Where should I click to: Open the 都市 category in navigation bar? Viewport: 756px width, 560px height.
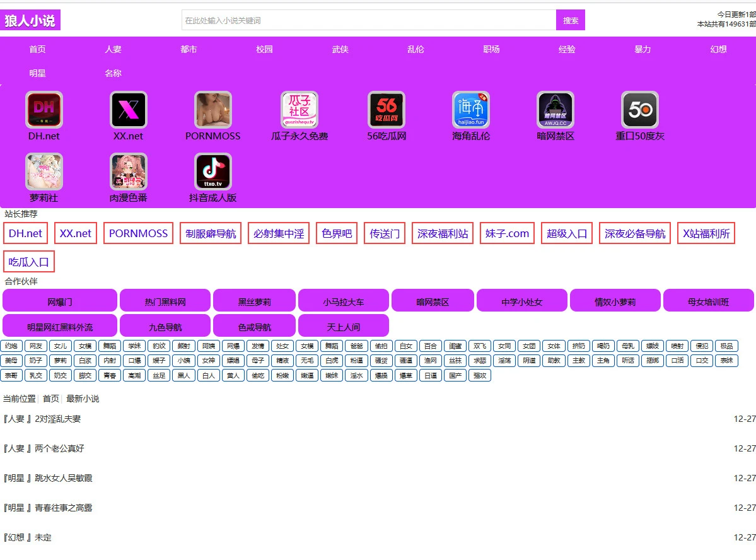(189, 49)
